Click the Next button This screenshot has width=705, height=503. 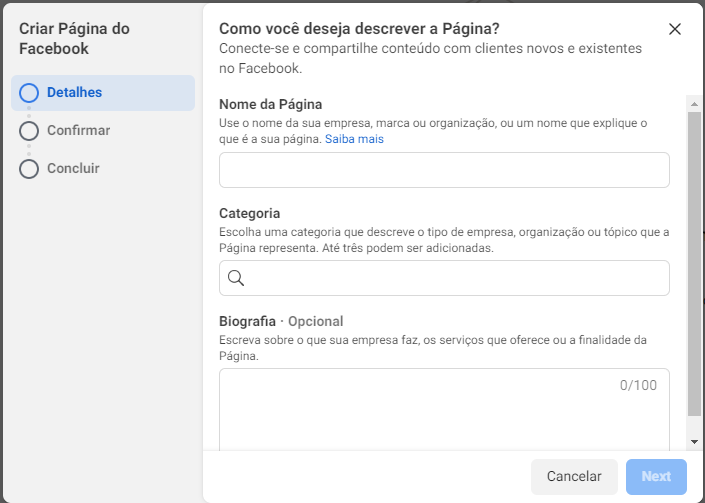(656, 476)
